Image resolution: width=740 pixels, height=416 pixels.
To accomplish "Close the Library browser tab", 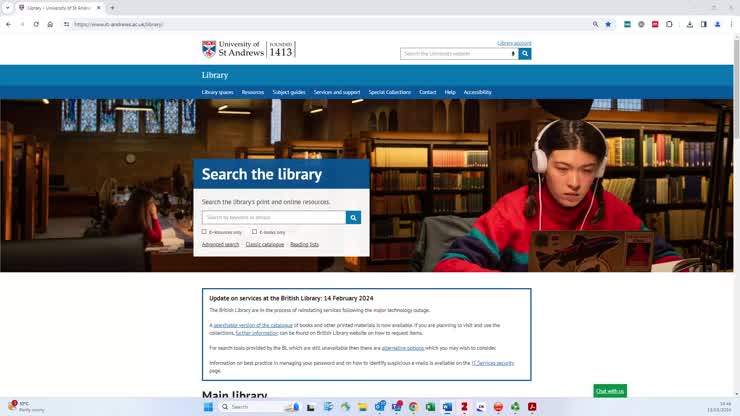I will [99, 8].
